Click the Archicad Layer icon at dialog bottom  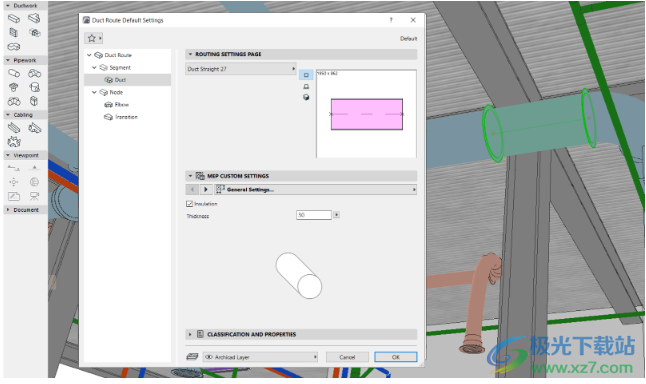(192, 356)
